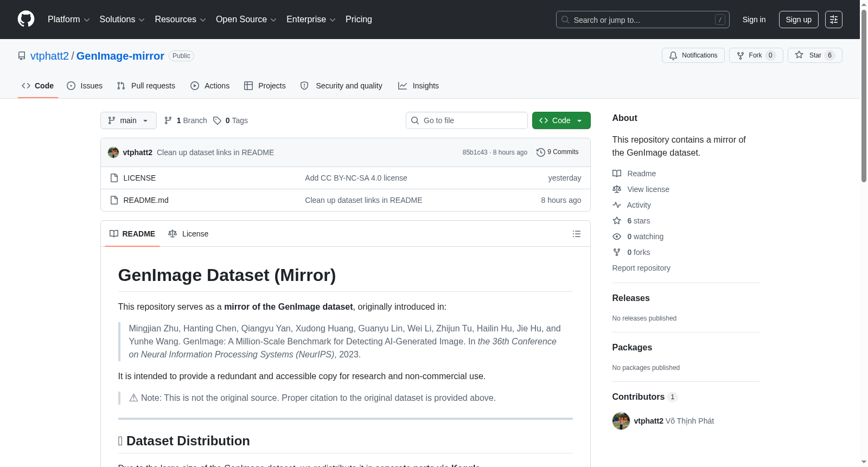Image resolution: width=868 pixels, height=467 pixels.
Task: Click the Sign in link
Action: point(754,20)
